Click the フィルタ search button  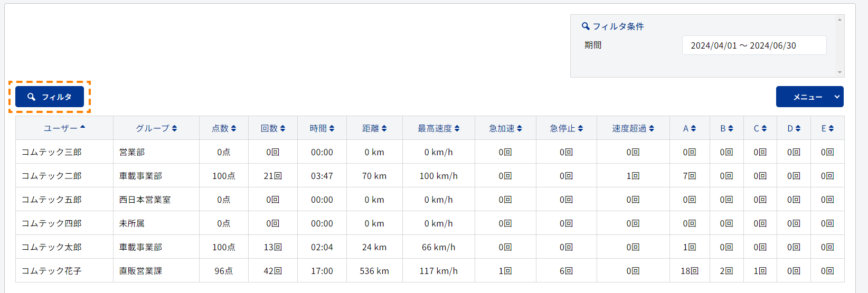[50, 97]
